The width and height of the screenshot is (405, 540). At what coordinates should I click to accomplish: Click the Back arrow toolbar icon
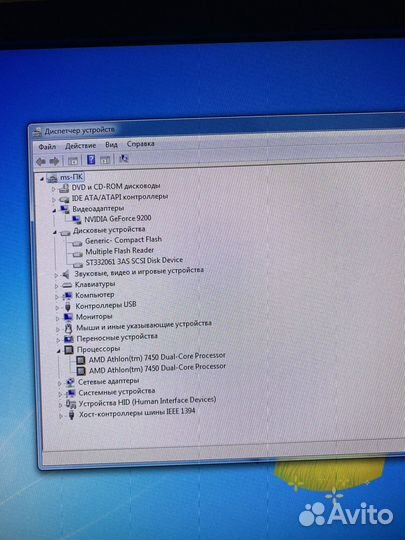pos(41,161)
